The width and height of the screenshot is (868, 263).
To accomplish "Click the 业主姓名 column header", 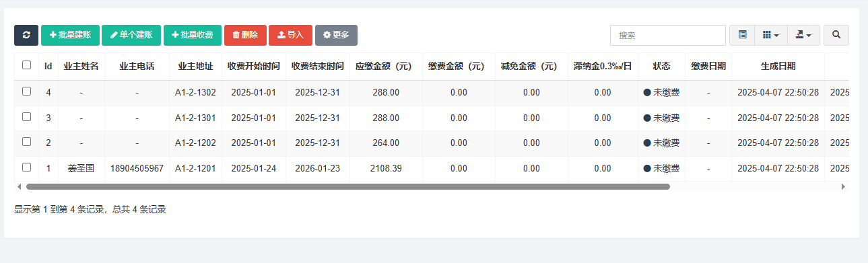I will coord(81,67).
